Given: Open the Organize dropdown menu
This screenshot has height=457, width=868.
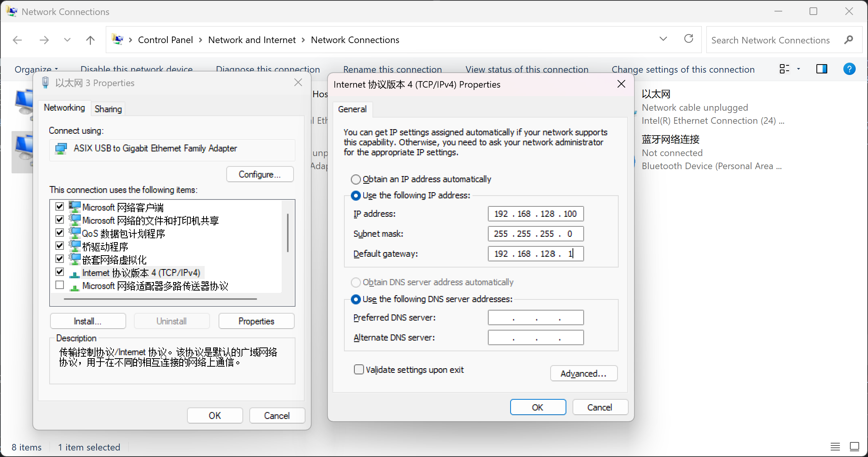Looking at the screenshot, I should coord(36,69).
